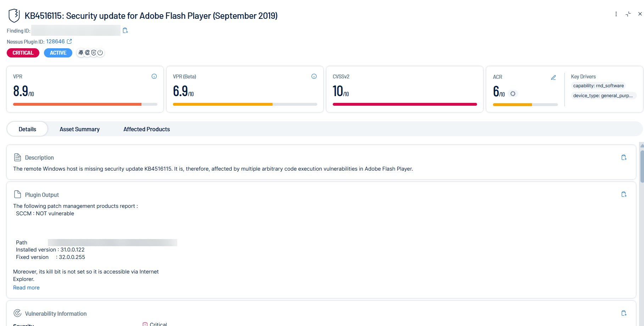Click the power indicator icon beside ACTIVE
The image size is (644, 326).
pos(100,53)
